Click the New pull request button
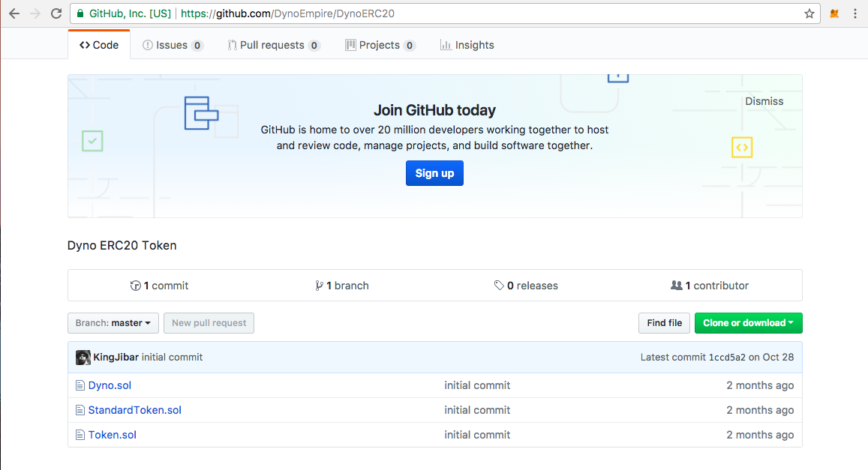Viewport: 868px width, 470px height. 209,323
